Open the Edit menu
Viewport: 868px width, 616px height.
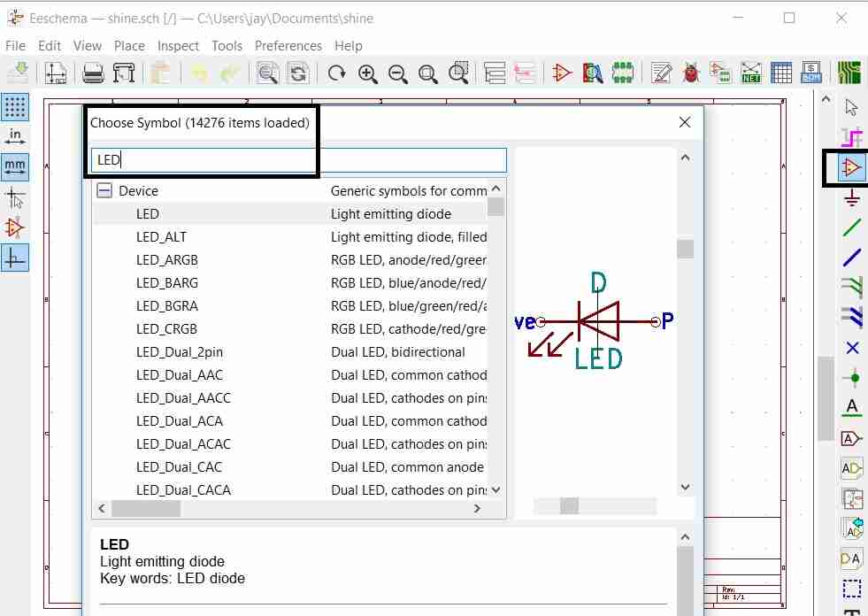[50, 45]
